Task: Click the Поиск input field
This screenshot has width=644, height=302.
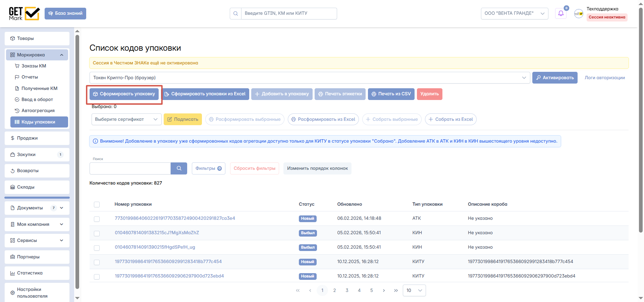Action: [130, 168]
